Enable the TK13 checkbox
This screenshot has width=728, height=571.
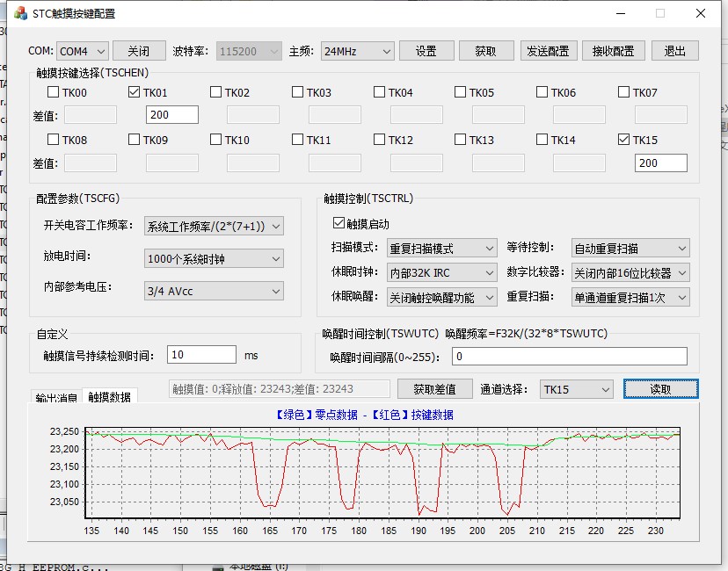[460, 139]
